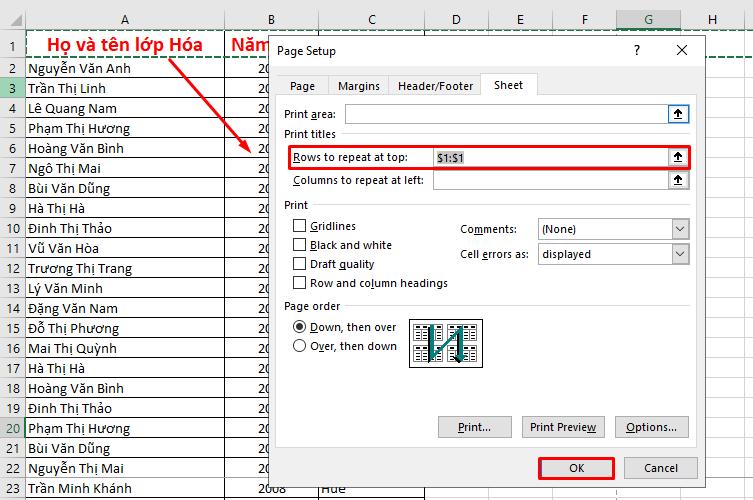Select row 3 header

point(12,88)
